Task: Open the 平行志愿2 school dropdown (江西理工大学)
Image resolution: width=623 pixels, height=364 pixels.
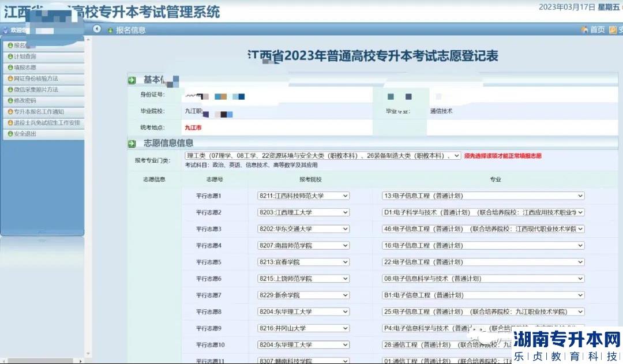Action: pyautogui.click(x=303, y=213)
